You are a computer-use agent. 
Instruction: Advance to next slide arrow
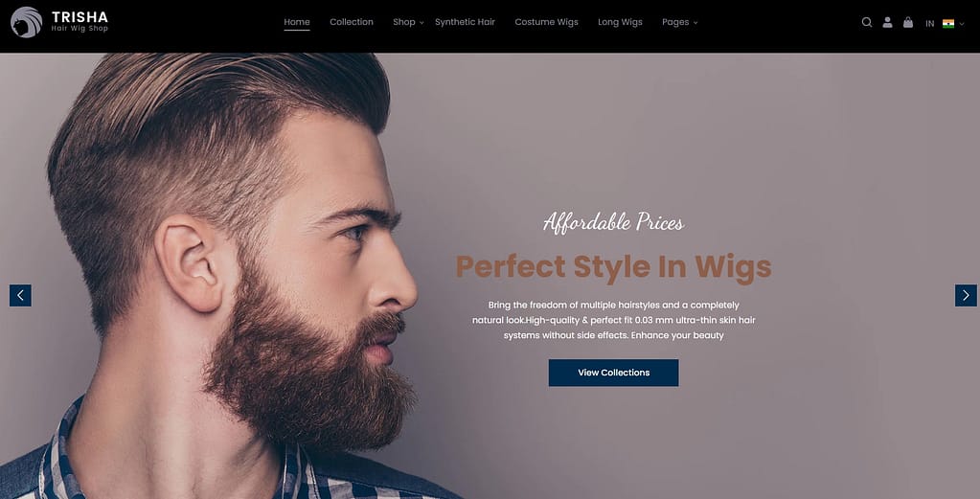(x=966, y=295)
